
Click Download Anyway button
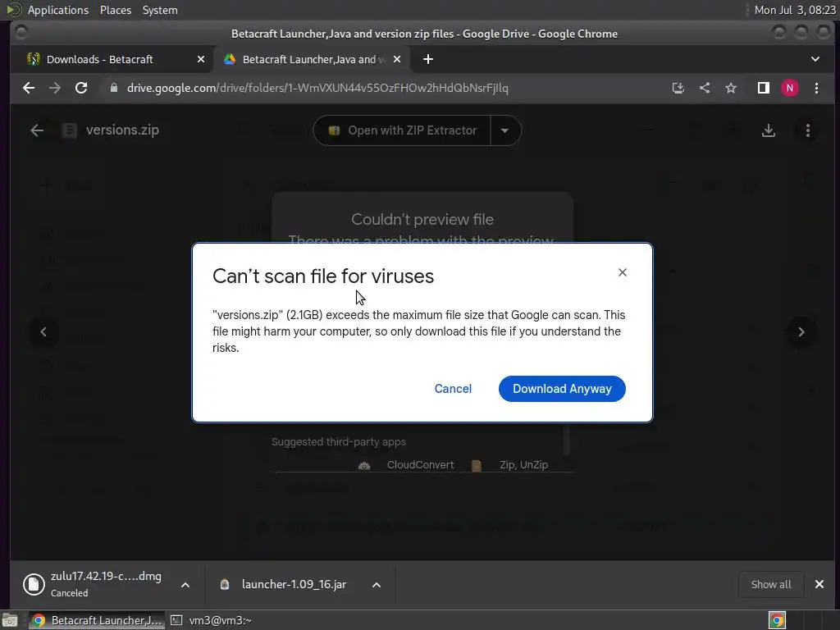pos(562,389)
